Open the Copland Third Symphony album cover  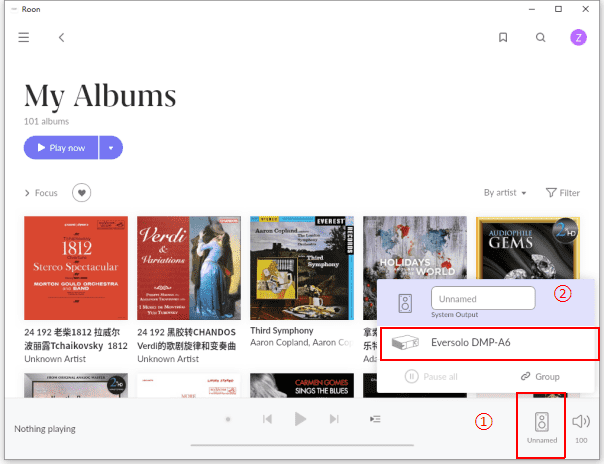coord(302,268)
